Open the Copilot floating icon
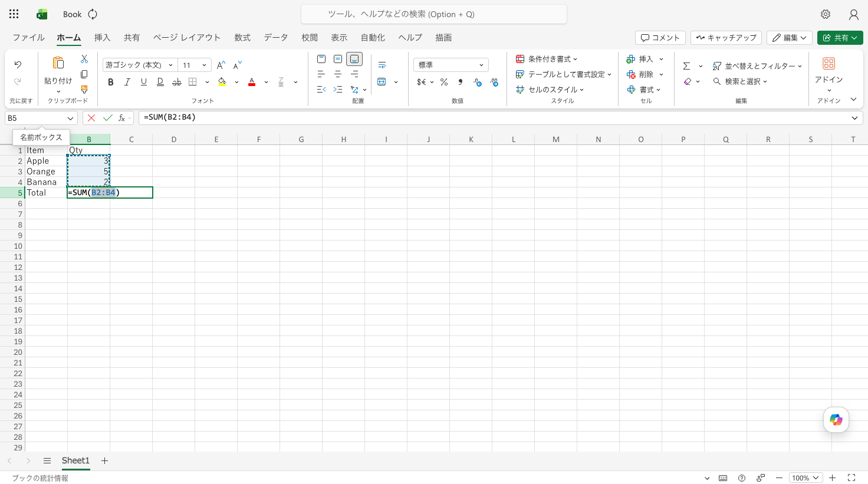Viewport: 868px width, 484px height. click(836, 420)
